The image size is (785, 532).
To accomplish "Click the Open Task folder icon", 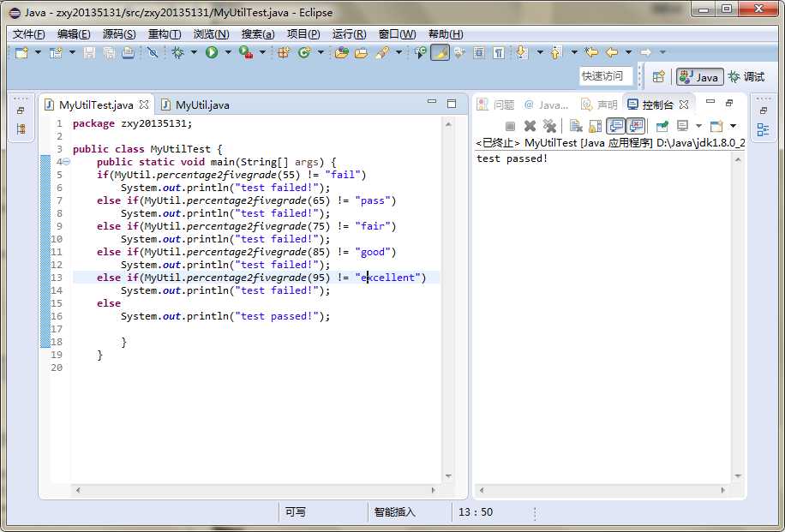I will pos(361,52).
